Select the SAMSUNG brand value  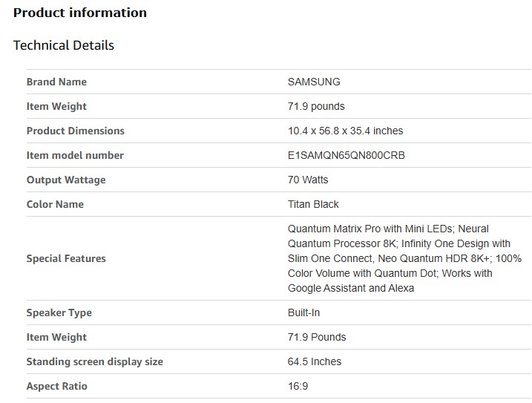(x=314, y=82)
